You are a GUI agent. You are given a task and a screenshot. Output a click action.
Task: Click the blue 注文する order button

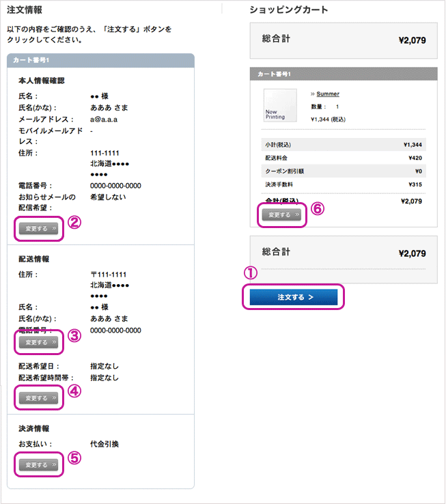(294, 297)
